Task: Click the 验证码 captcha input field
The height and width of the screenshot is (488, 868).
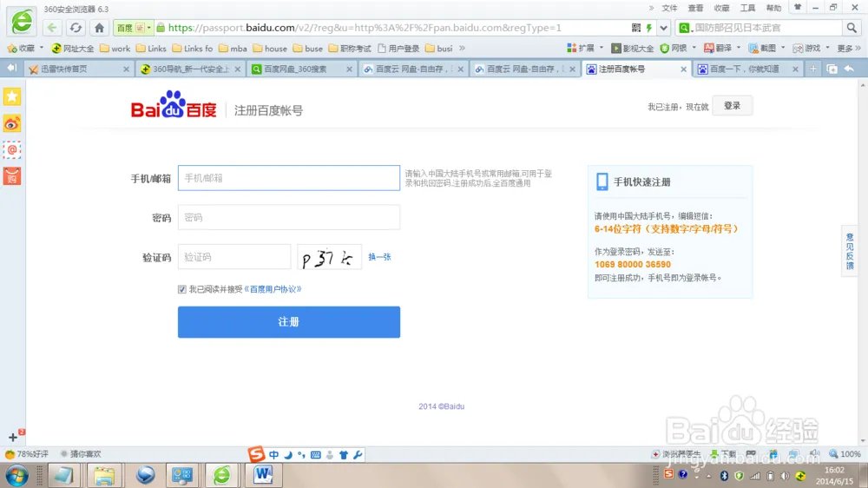Action: click(234, 257)
